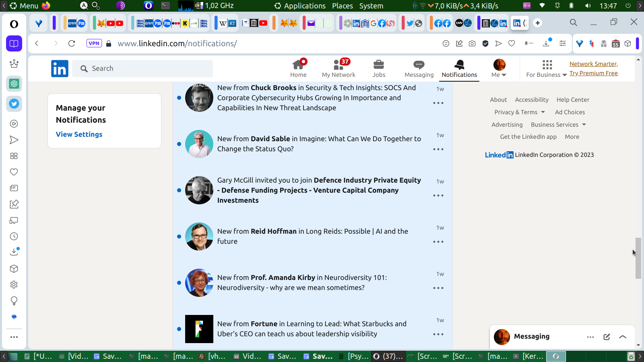
Task: Open options for Reid Hoffman notification
Action: (438, 242)
